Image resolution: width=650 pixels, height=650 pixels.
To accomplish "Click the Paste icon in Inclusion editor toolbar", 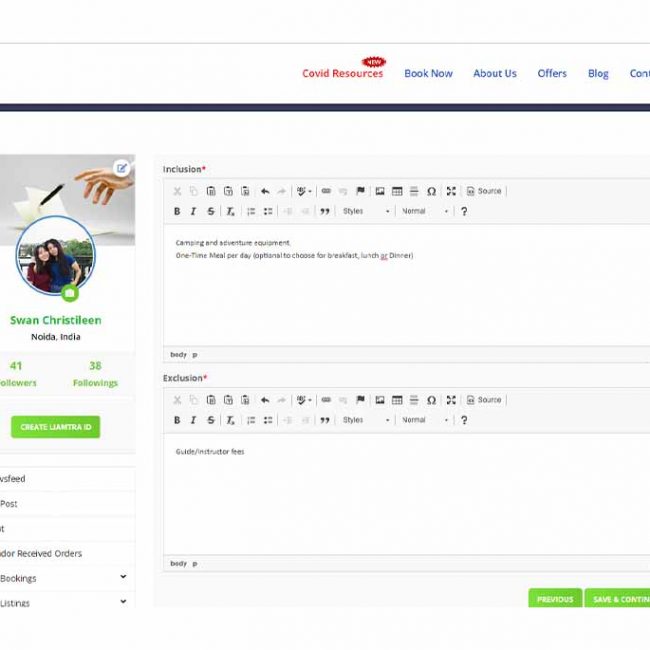I will pyautogui.click(x=211, y=191).
